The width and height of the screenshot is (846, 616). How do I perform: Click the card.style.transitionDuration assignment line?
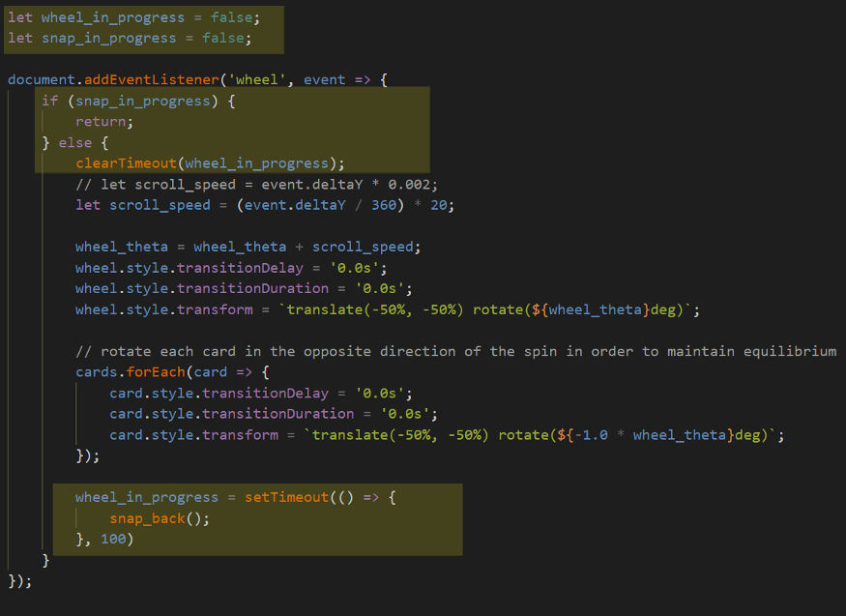pyautogui.click(x=274, y=414)
